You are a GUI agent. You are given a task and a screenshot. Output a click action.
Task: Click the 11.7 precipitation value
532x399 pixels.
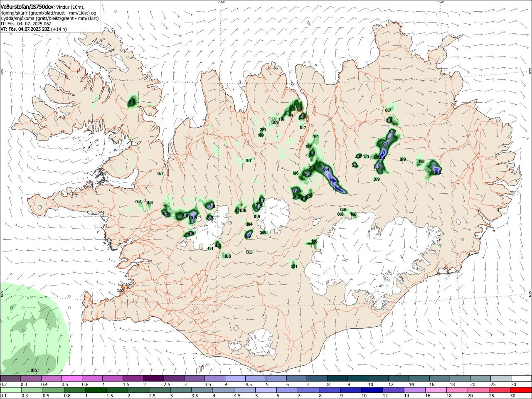click(337, 189)
